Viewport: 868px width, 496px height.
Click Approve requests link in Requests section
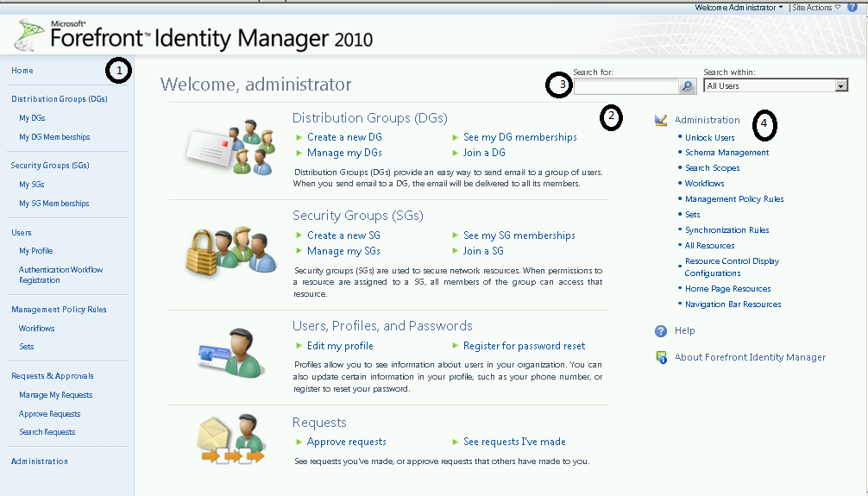[347, 442]
